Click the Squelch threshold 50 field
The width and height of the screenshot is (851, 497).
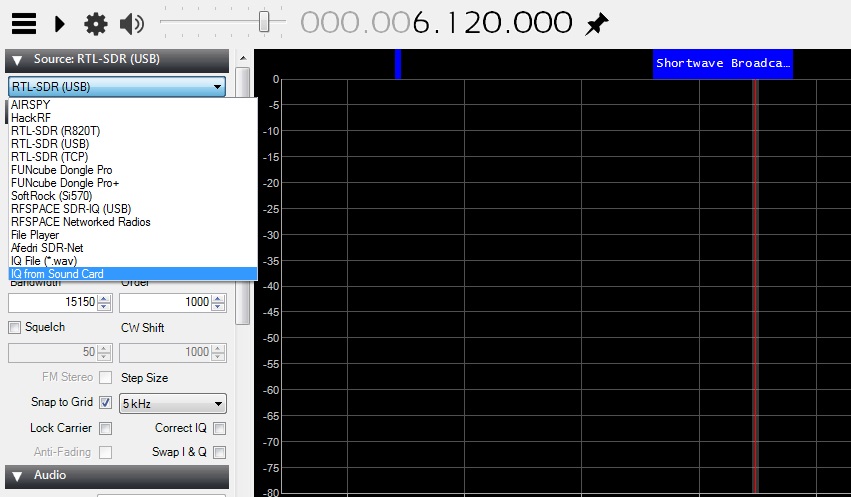tap(53, 352)
